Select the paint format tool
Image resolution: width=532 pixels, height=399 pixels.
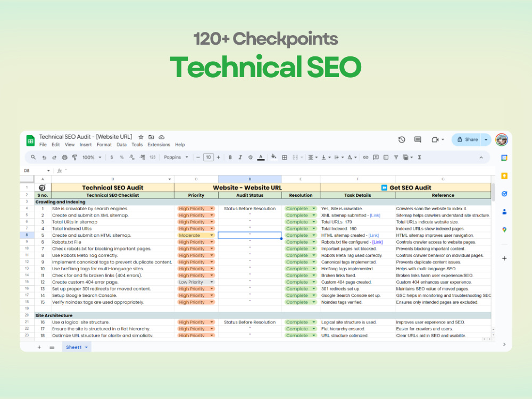point(74,157)
